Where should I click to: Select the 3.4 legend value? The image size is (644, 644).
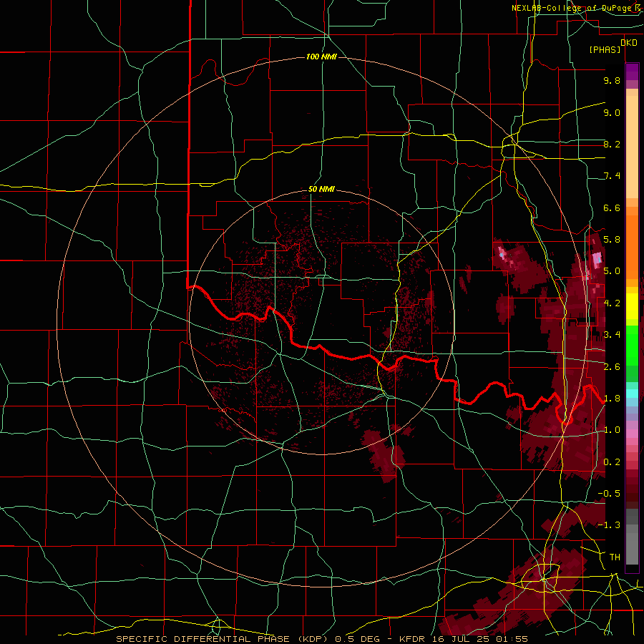612,335
